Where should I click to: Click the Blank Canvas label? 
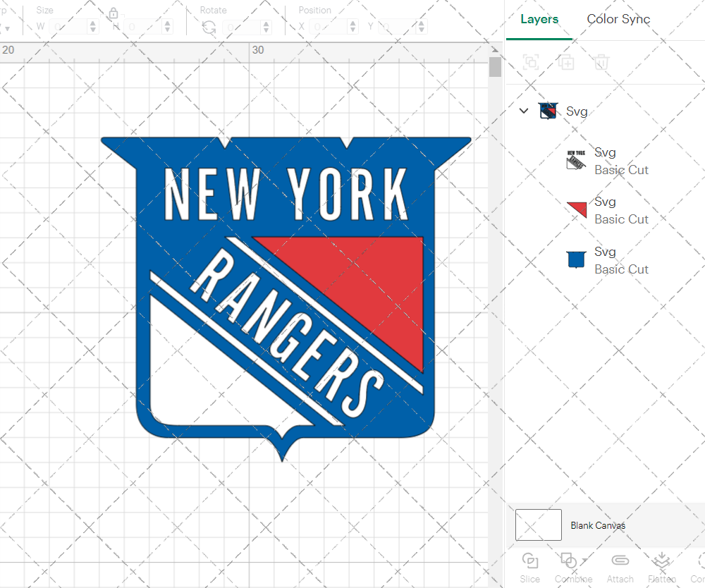click(x=599, y=525)
